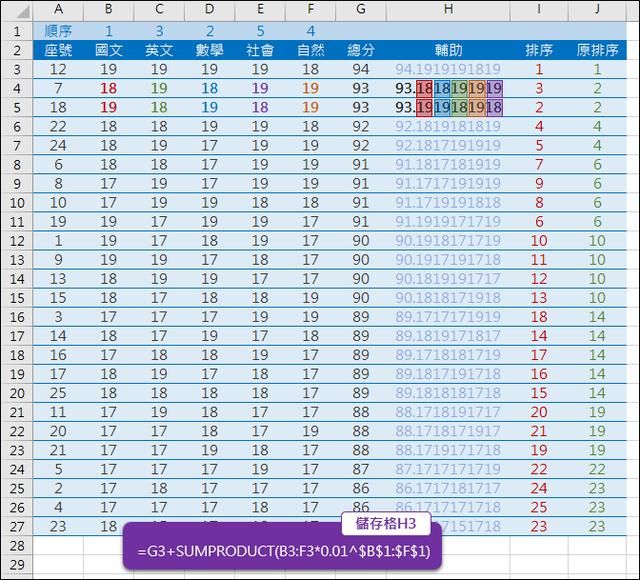This screenshot has width=640, height=580.
Task: Select helper cell 88.1718191717
Action: click(x=448, y=412)
